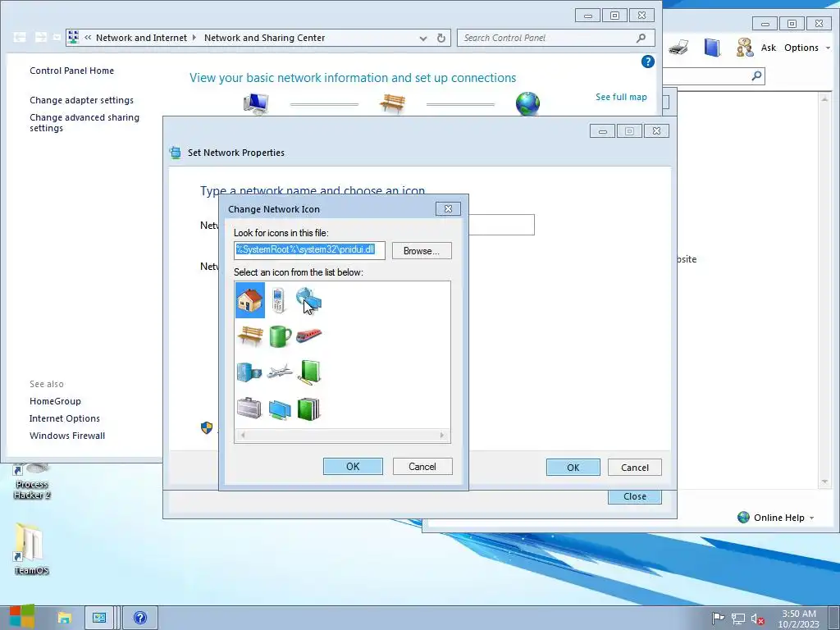Go to Control Panel Home
This screenshot has height=630, width=840.
72,71
